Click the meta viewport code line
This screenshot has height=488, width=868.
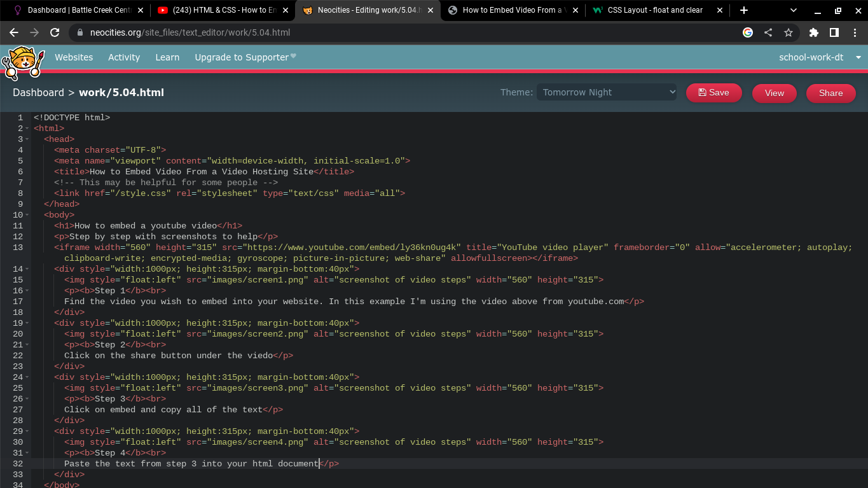[x=232, y=161]
